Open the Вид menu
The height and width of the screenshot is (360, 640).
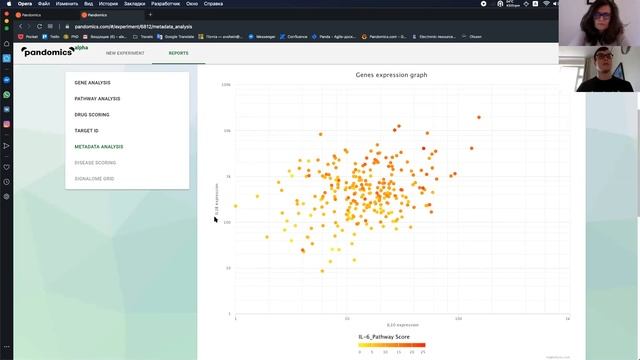point(88,4)
